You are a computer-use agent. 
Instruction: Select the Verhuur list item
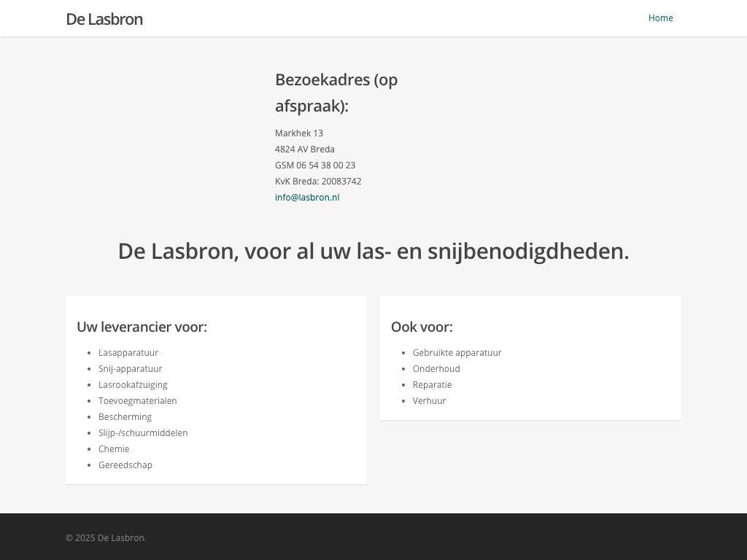[430, 401]
